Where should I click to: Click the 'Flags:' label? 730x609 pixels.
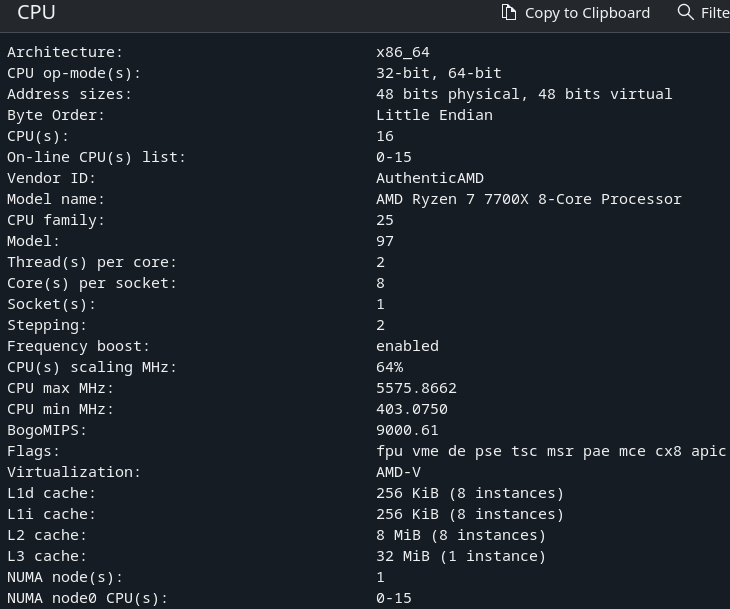pyautogui.click(x=34, y=451)
